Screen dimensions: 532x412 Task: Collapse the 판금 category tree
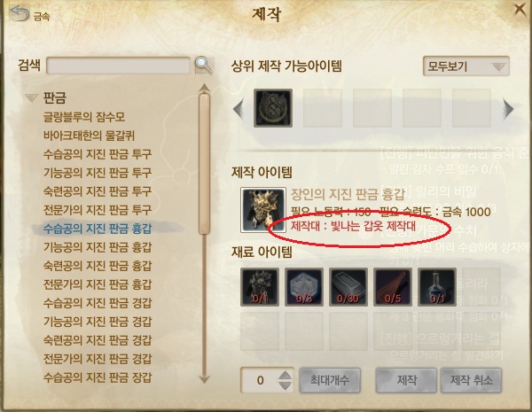click(31, 98)
